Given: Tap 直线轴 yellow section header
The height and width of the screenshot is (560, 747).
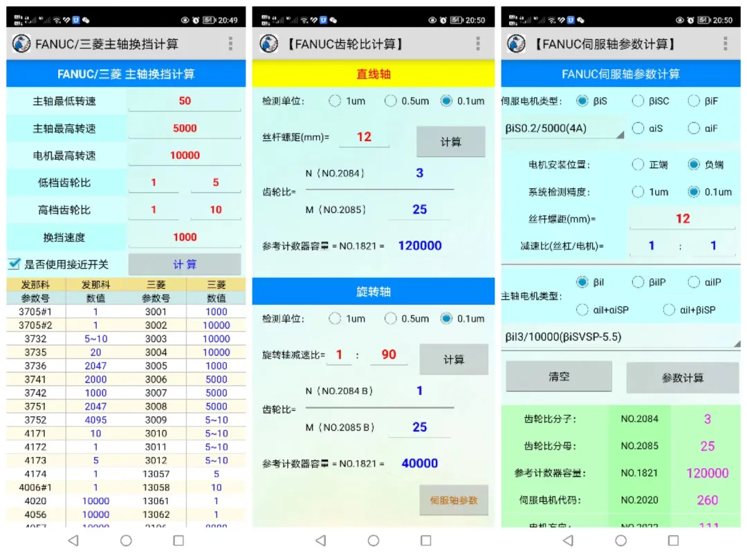Looking at the screenshot, I should coord(373,74).
